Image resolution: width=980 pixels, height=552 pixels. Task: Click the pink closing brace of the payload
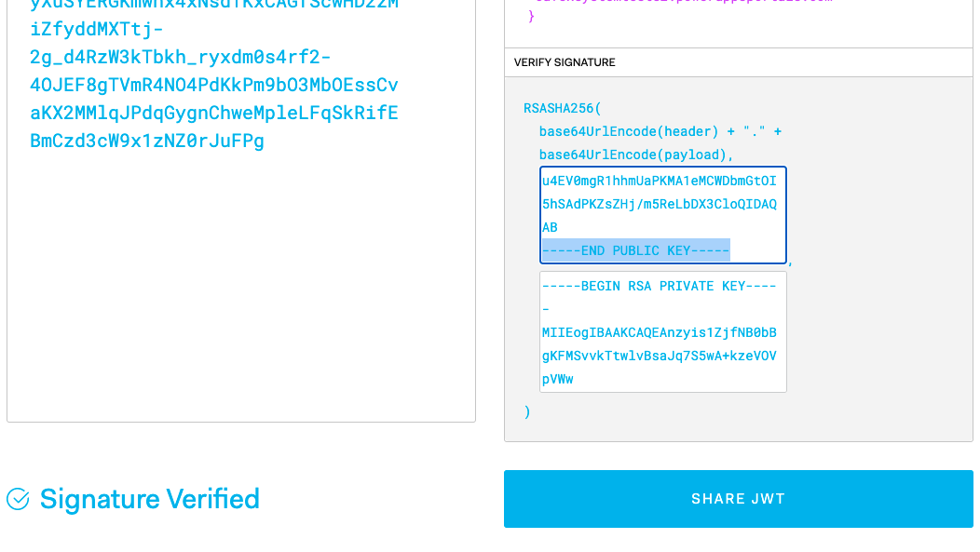(x=531, y=16)
